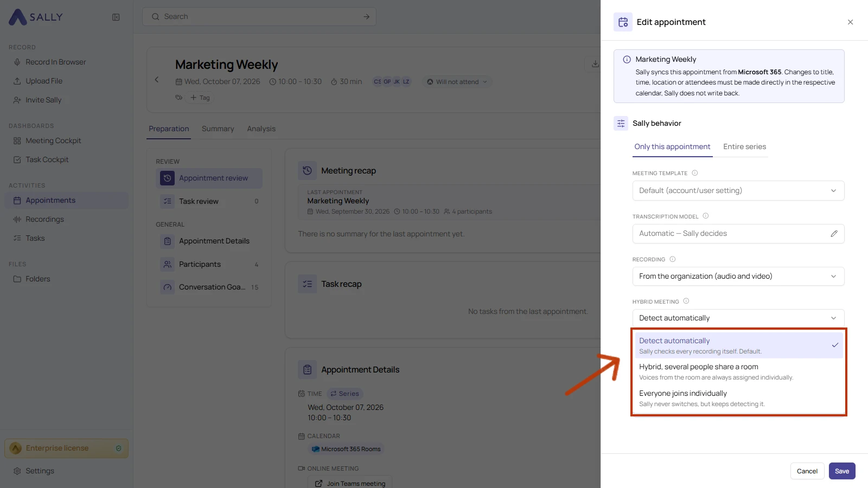Image resolution: width=868 pixels, height=488 pixels.
Task: Add a tag with the Tag button
Action: click(200, 98)
